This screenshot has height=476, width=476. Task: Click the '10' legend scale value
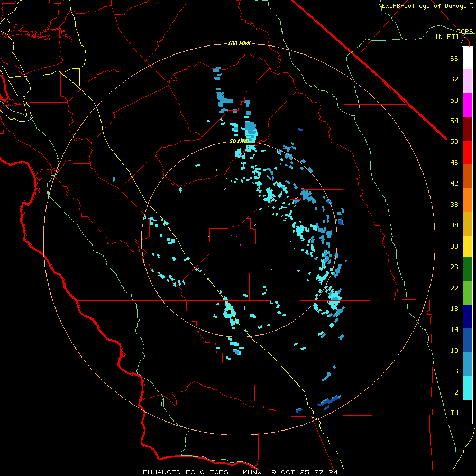pos(454,350)
